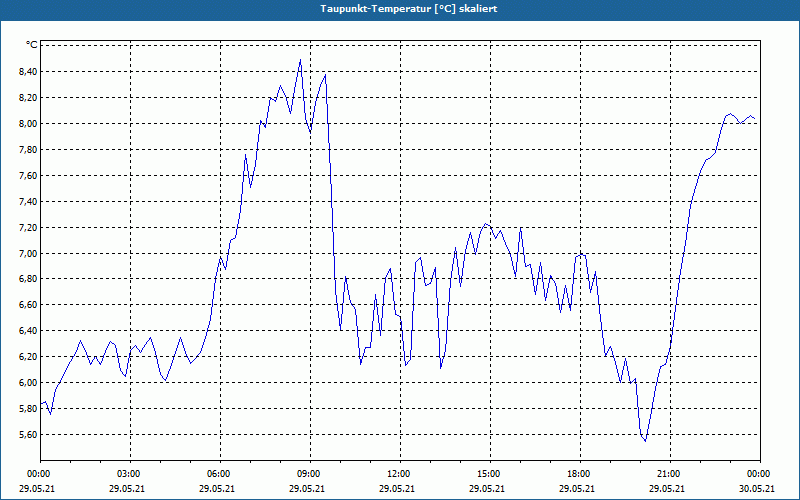Pick the 6,80 y-axis label
Screen dimensions: 800x500
pos(26,279)
